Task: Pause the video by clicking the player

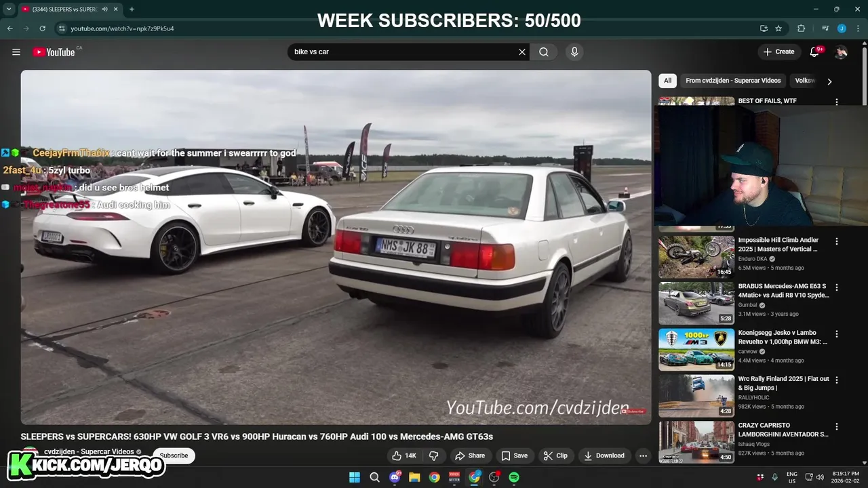Action: pos(336,247)
